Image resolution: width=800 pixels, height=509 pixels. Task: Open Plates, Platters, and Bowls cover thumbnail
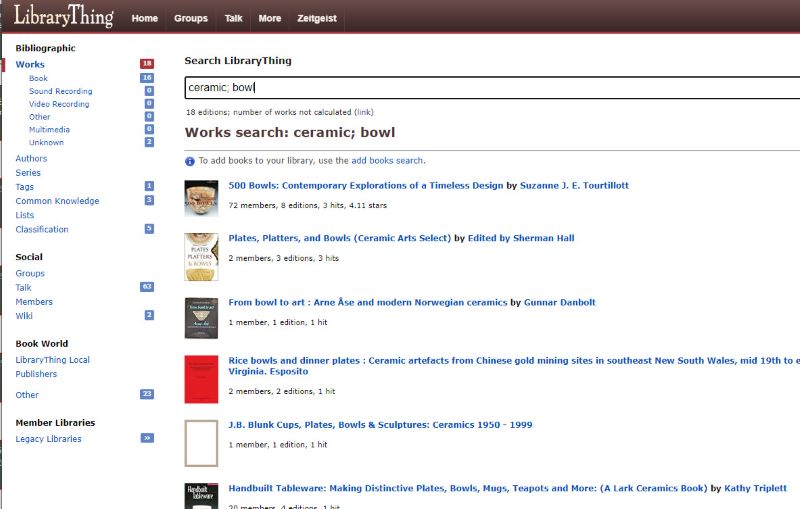click(x=201, y=257)
